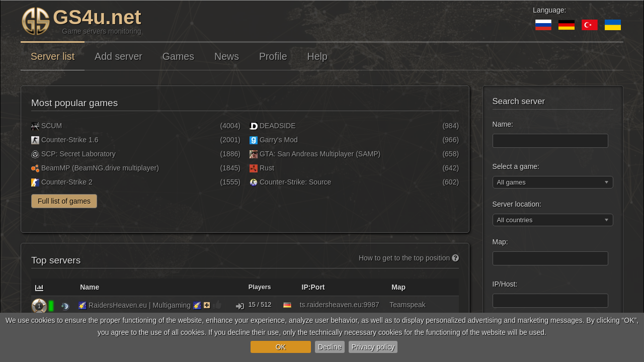Screen dimensions: 644x362
Task: Click the Map search input field
Action: coord(550,258)
